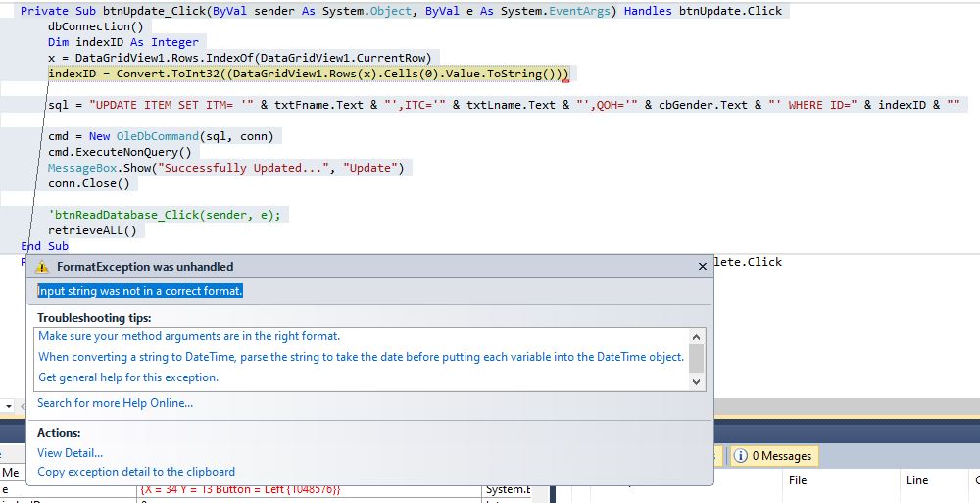Image resolution: width=980 pixels, height=503 pixels.
Task: Click the 'retrieveALL()' code line
Action: pos(92,230)
